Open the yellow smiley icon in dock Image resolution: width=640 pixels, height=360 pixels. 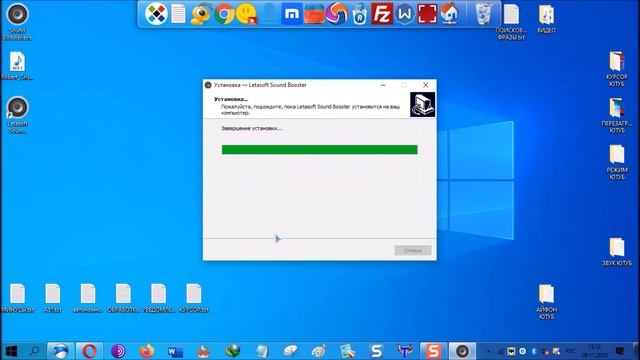(247, 14)
